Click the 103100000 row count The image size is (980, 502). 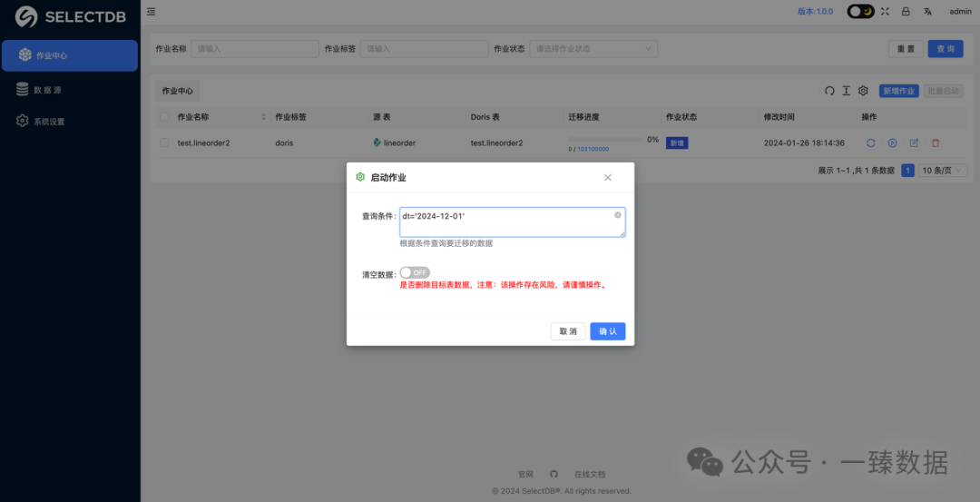(x=593, y=150)
